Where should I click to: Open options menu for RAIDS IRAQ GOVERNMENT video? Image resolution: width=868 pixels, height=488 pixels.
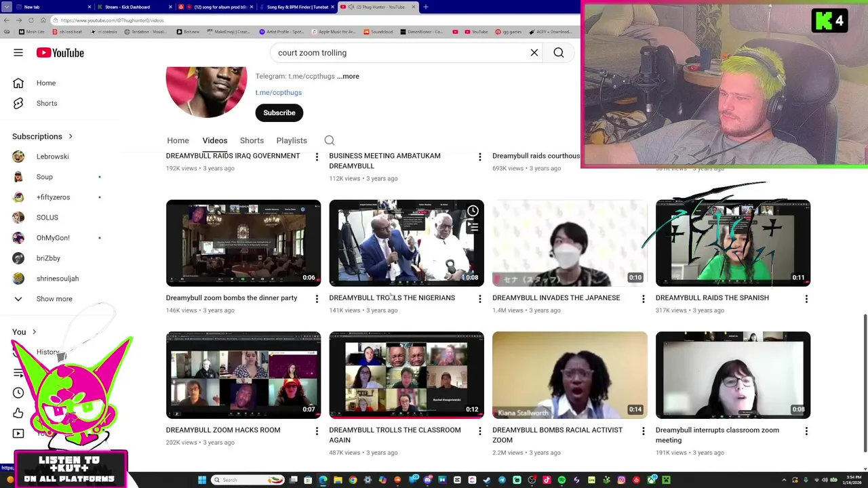317,157
